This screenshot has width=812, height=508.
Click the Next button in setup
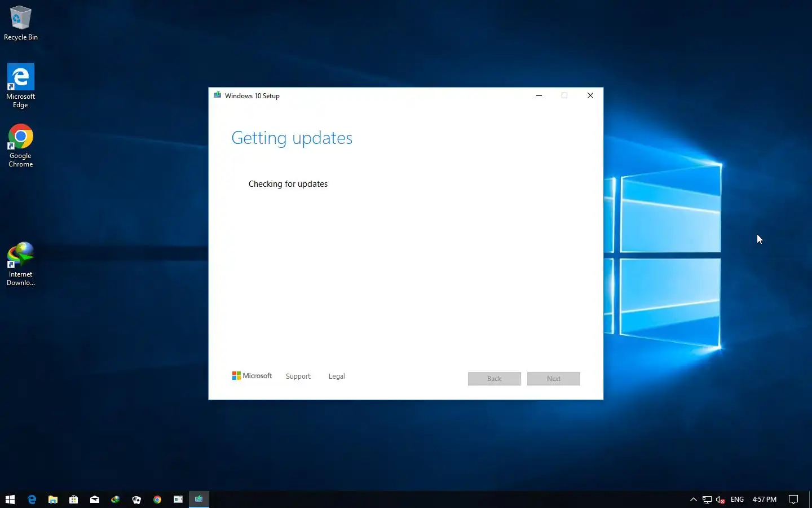click(554, 379)
